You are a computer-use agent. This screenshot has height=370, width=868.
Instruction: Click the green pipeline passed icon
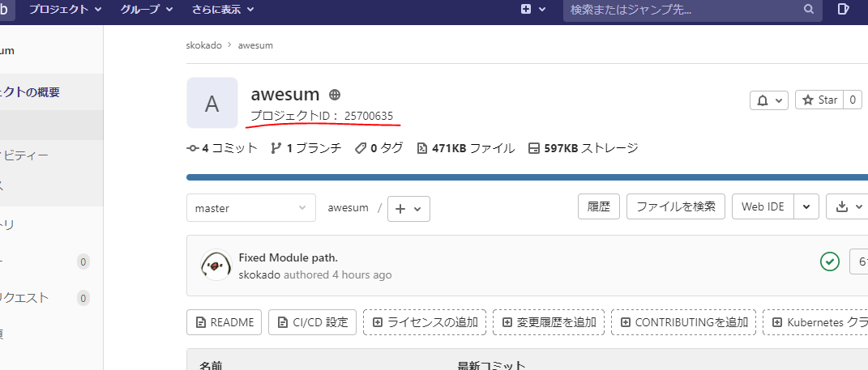[x=829, y=262]
